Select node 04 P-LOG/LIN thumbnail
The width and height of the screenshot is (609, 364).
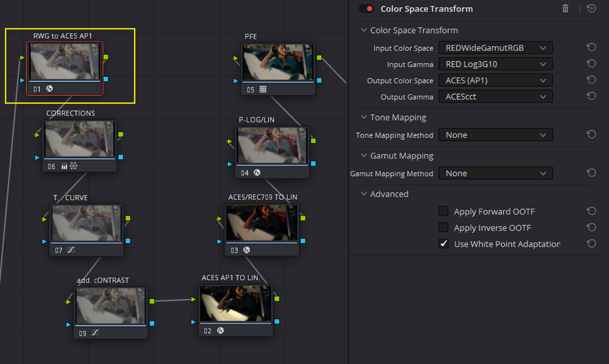(x=273, y=146)
